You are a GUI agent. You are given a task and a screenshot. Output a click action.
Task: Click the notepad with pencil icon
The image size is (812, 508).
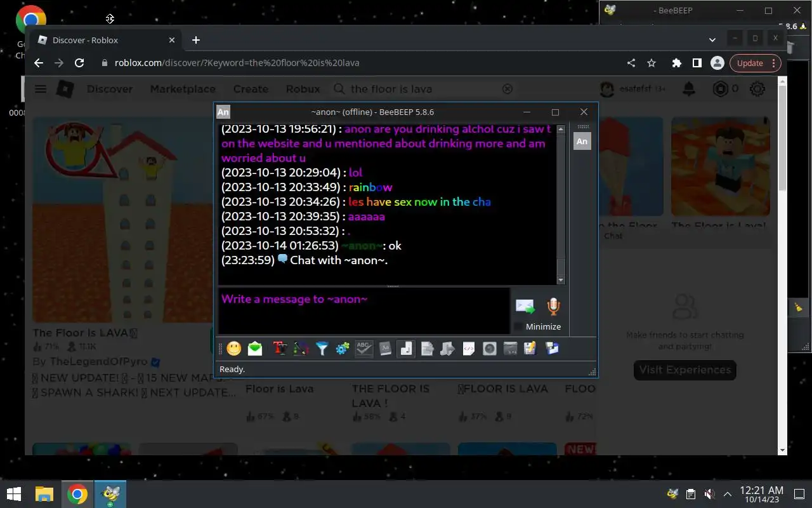pyautogui.click(x=531, y=349)
